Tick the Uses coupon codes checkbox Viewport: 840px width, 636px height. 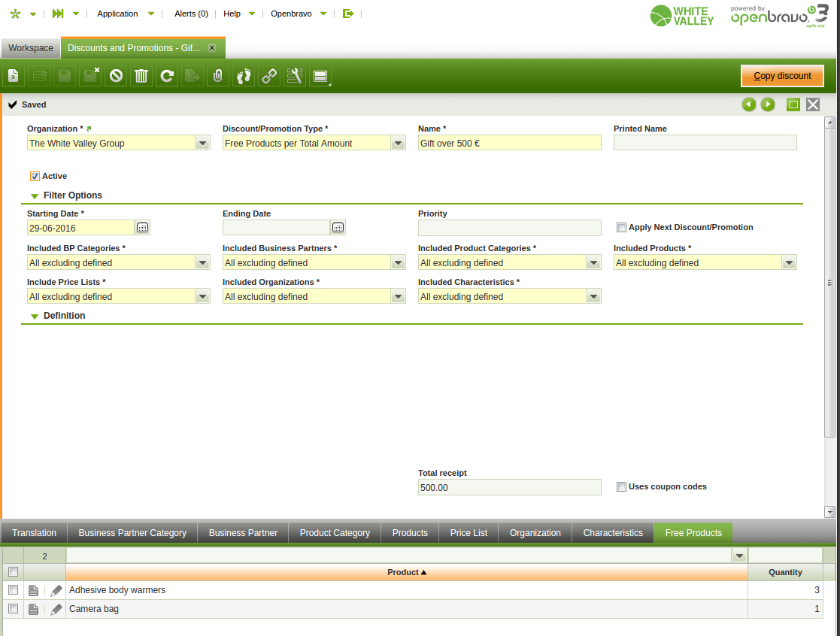click(621, 487)
